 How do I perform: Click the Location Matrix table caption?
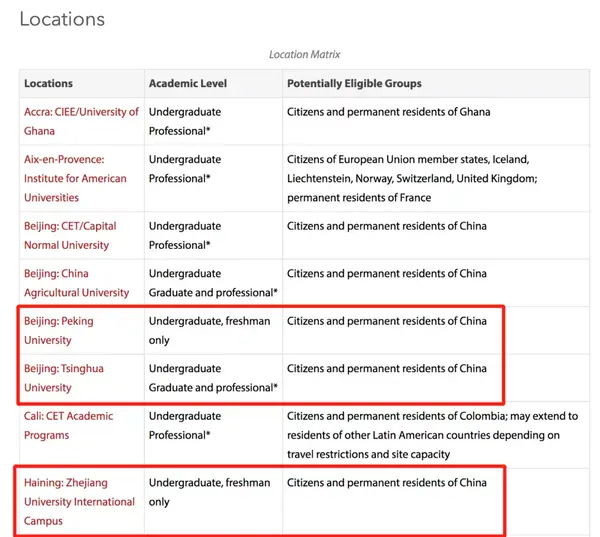pos(305,54)
